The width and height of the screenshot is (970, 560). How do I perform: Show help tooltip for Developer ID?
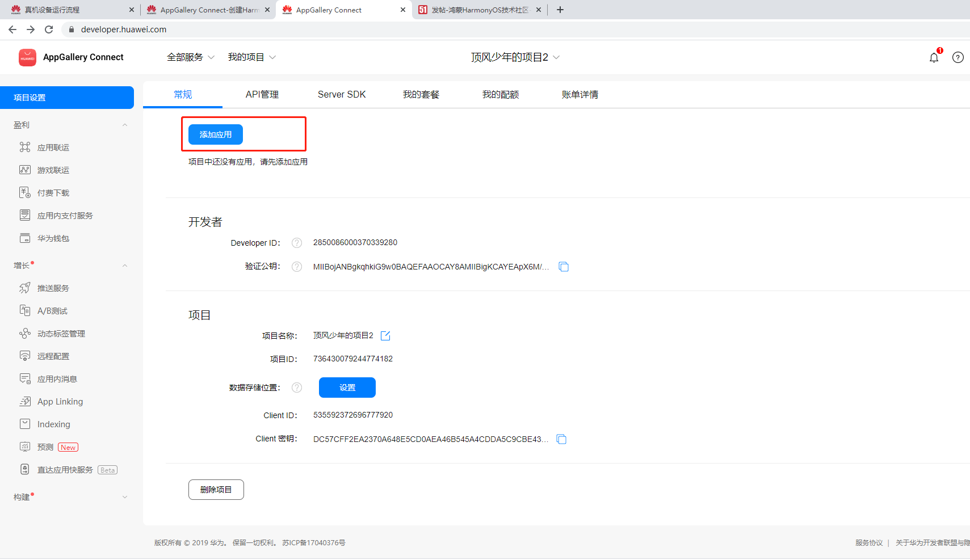(297, 243)
